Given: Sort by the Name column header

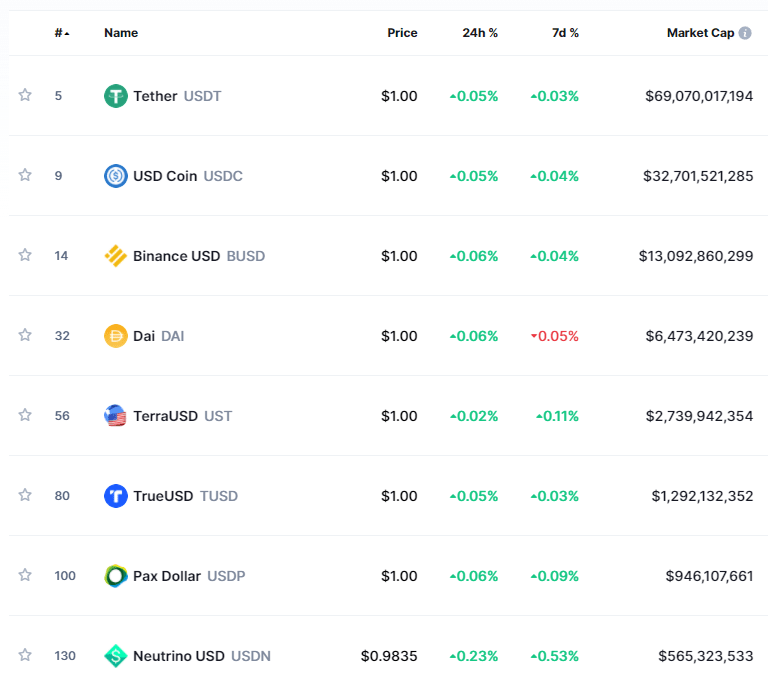Looking at the screenshot, I should [x=121, y=33].
